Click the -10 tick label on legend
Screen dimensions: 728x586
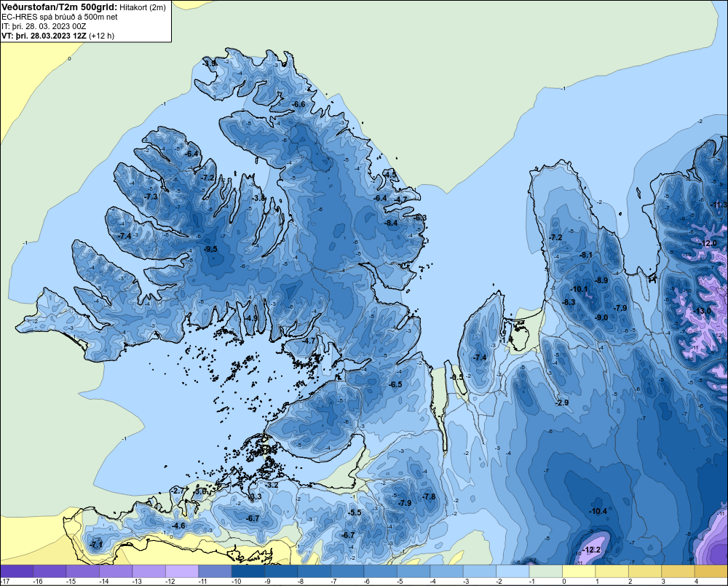click(x=237, y=582)
